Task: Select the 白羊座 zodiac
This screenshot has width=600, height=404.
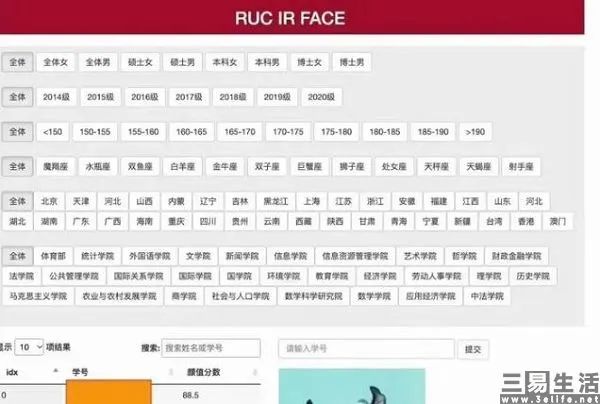Action: pyautogui.click(x=183, y=167)
